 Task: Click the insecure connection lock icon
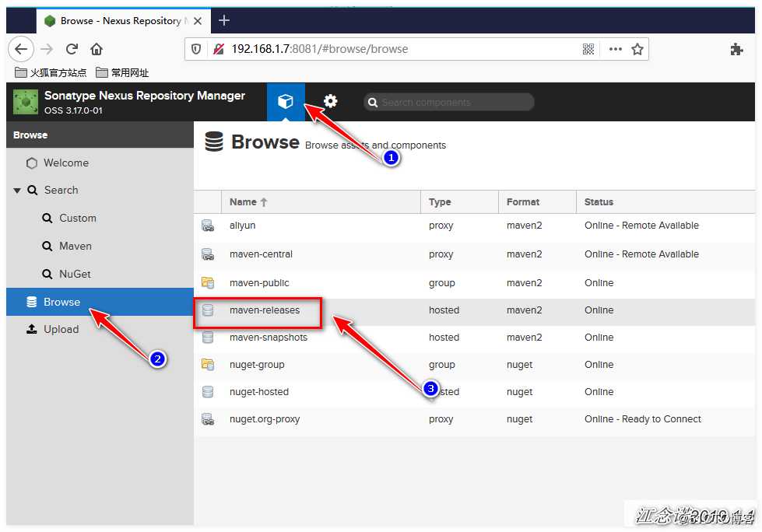click(219, 49)
